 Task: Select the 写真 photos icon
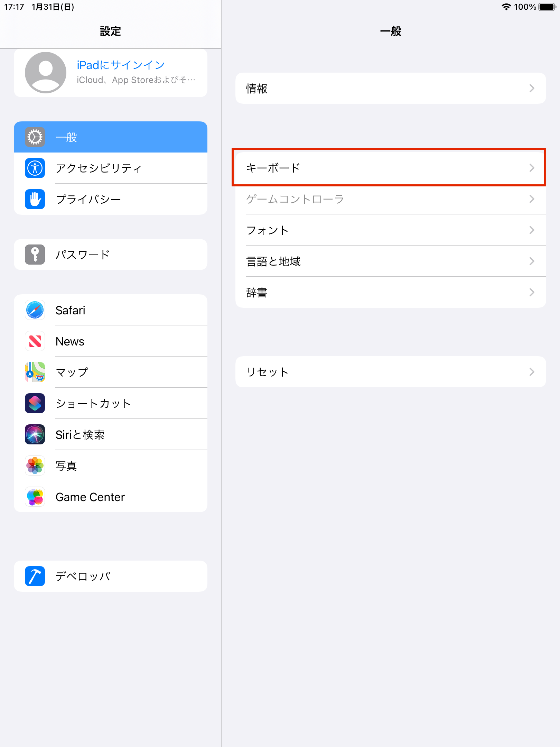[35, 465]
